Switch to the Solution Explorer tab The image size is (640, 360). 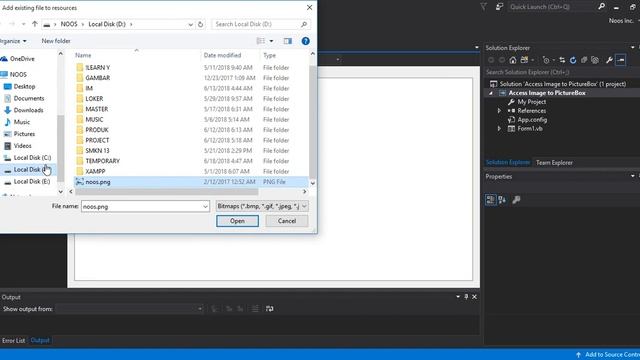coord(508,162)
